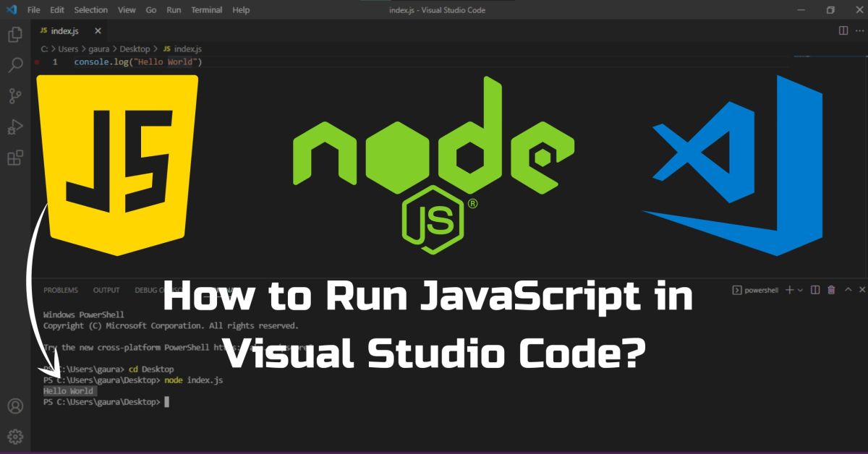Open the Extensions view
This screenshot has height=454, width=868.
[14, 157]
